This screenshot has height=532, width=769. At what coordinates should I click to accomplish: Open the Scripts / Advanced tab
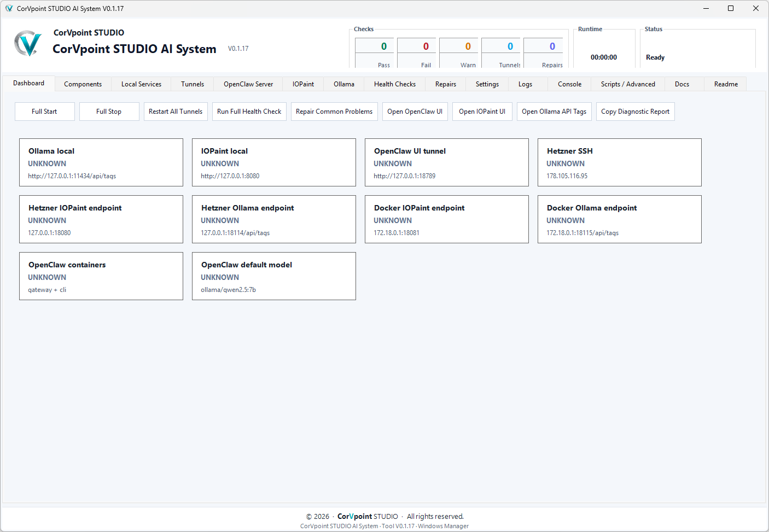628,84
